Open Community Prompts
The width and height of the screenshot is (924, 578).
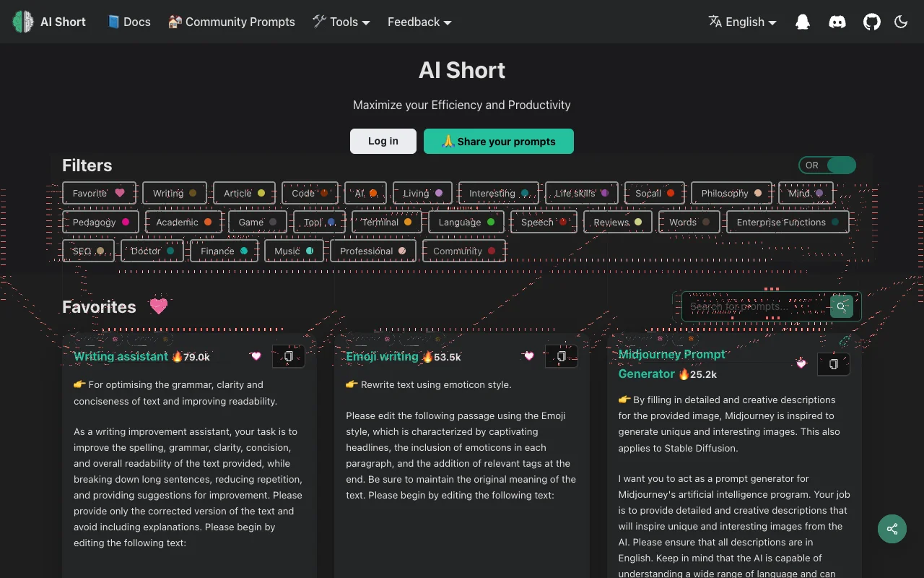point(231,22)
